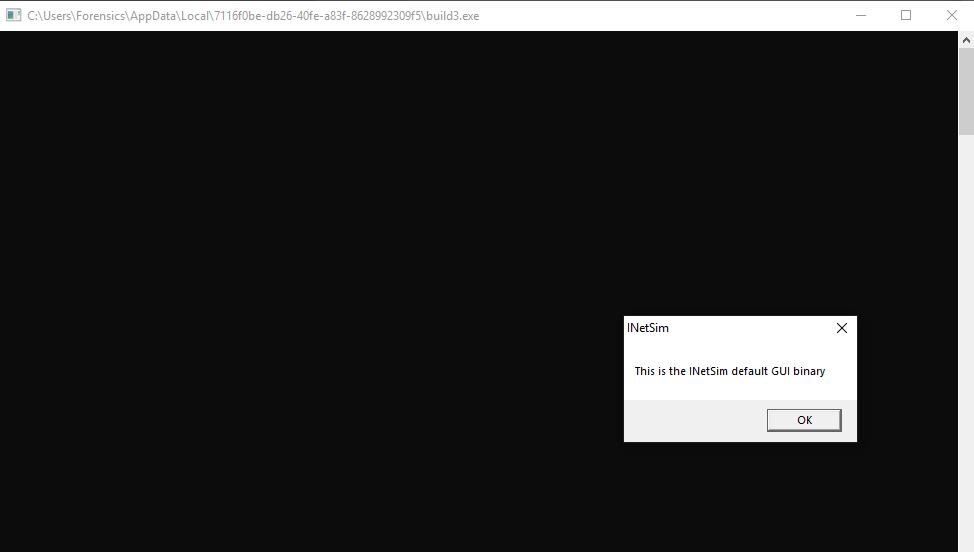Click the text "This is the INetSim default GUI binary"
The width and height of the screenshot is (974, 552).
click(730, 371)
